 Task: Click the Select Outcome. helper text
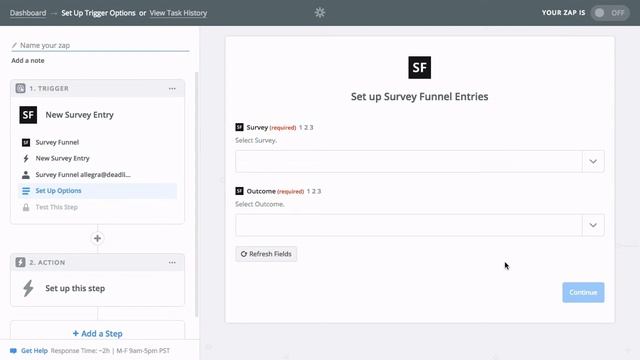coord(260,204)
